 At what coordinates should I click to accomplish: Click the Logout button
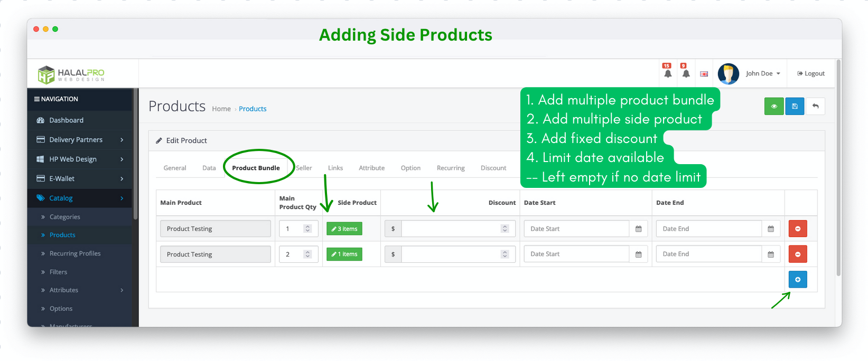(x=810, y=73)
